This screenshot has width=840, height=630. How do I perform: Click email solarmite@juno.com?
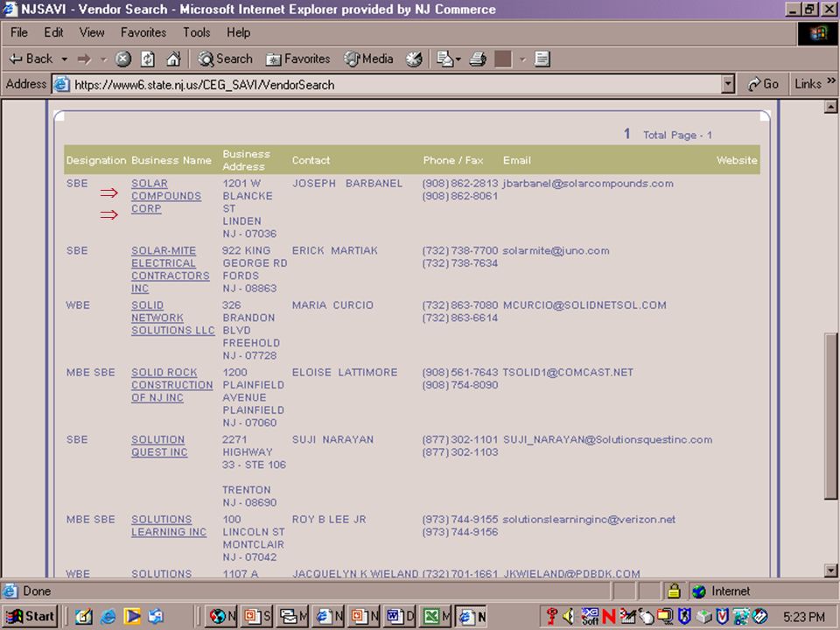[x=556, y=250]
